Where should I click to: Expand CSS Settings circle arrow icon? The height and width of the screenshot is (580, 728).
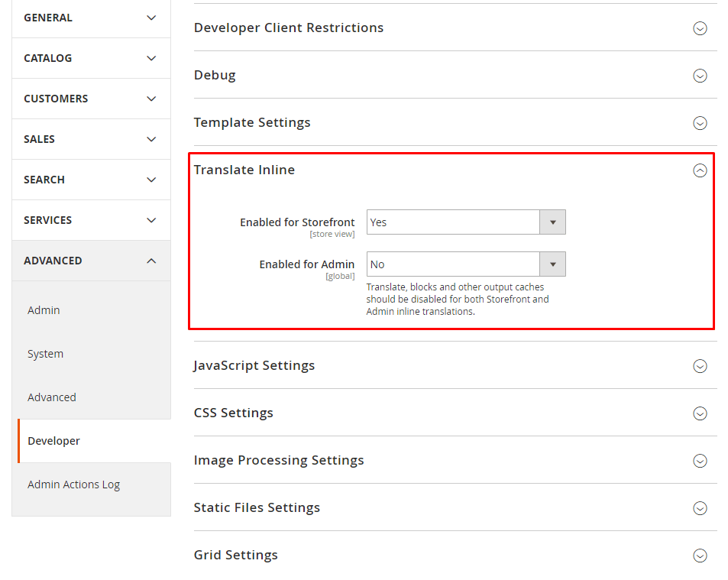point(700,413)
